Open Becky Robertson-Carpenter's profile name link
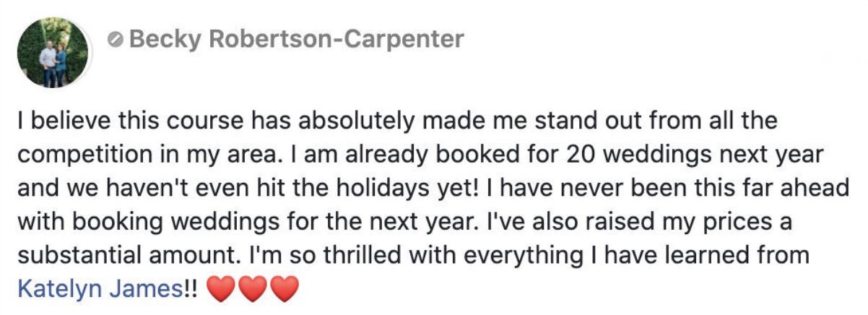The height and width of the screenshot is (315, 868). (295, 39)
